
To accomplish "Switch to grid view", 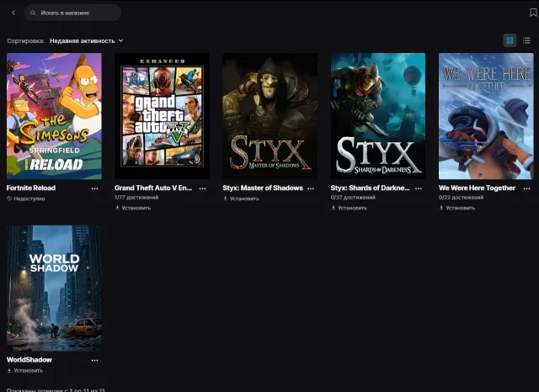I will point(510,40).
